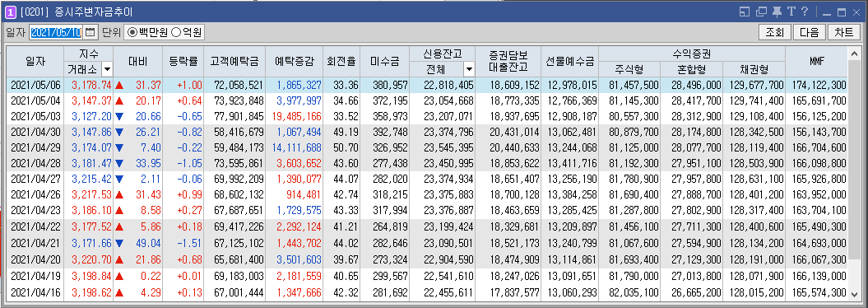Click the 조회 button
This screenshot has width=868, height=308.
pos(774,32)
